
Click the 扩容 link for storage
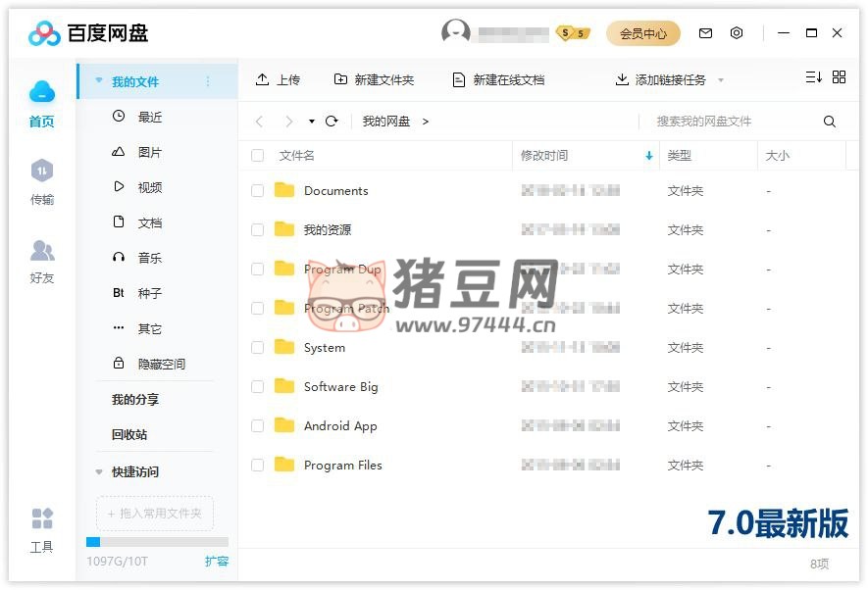[217, 562]
